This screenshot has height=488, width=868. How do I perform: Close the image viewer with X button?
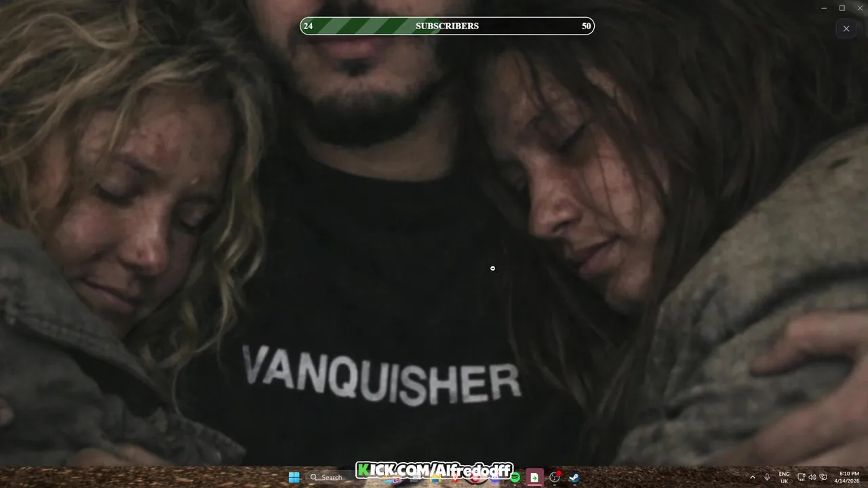(x=846, y=28)
